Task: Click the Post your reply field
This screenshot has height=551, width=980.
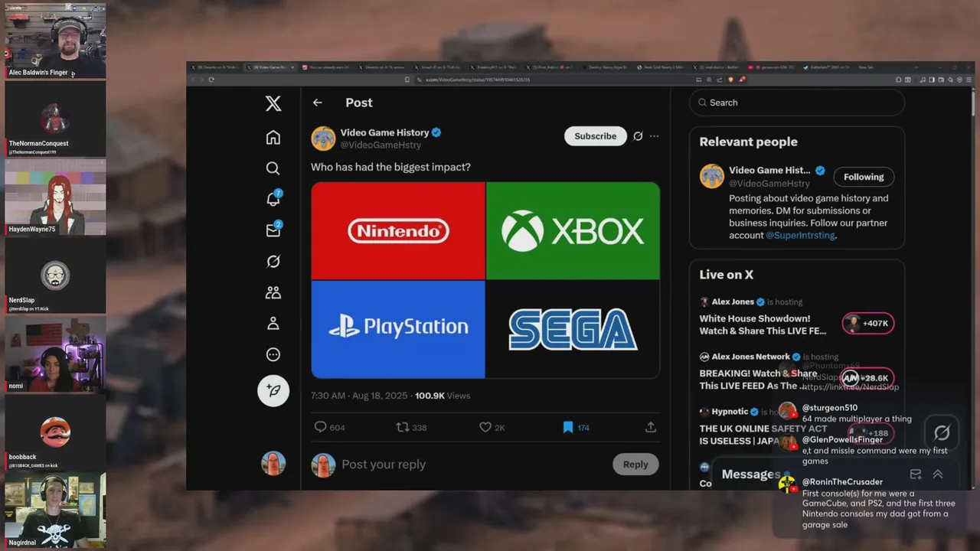Action: point(473,465)
